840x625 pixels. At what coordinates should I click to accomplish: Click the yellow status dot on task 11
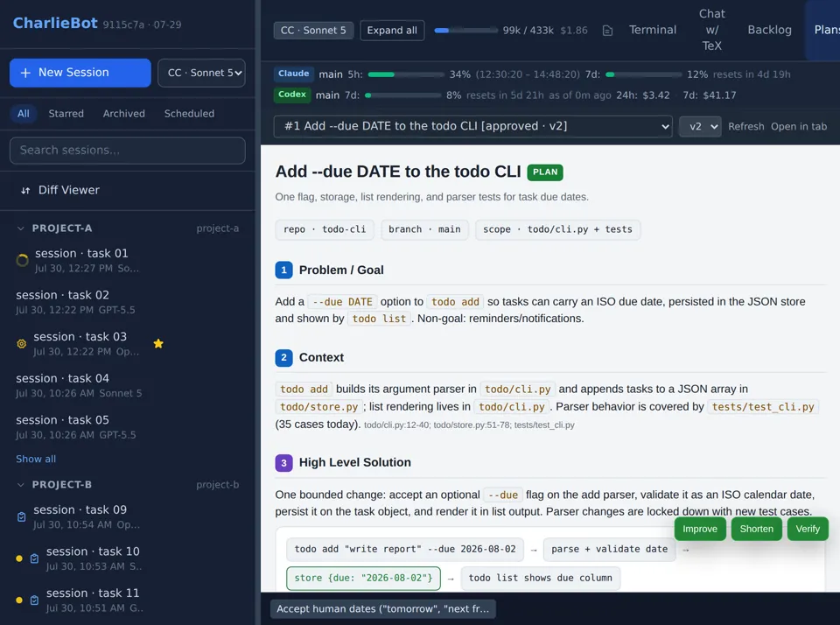pos(19,600)
